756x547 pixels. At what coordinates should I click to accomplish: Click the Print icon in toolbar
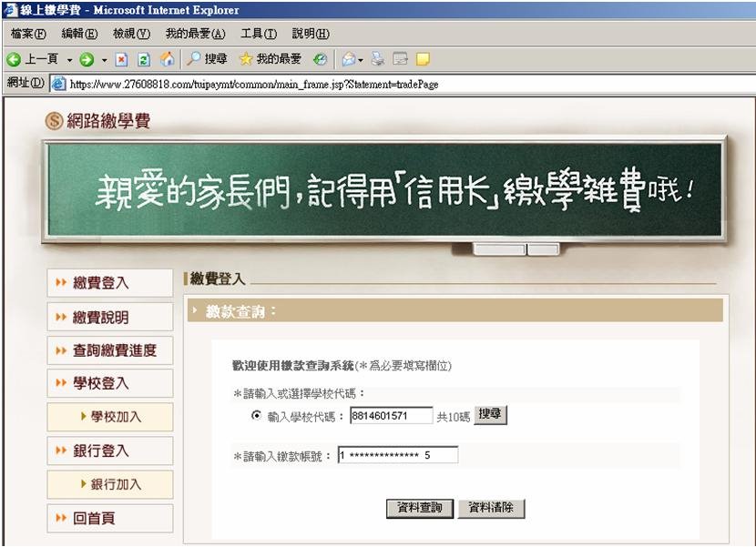tap(378, 59)
